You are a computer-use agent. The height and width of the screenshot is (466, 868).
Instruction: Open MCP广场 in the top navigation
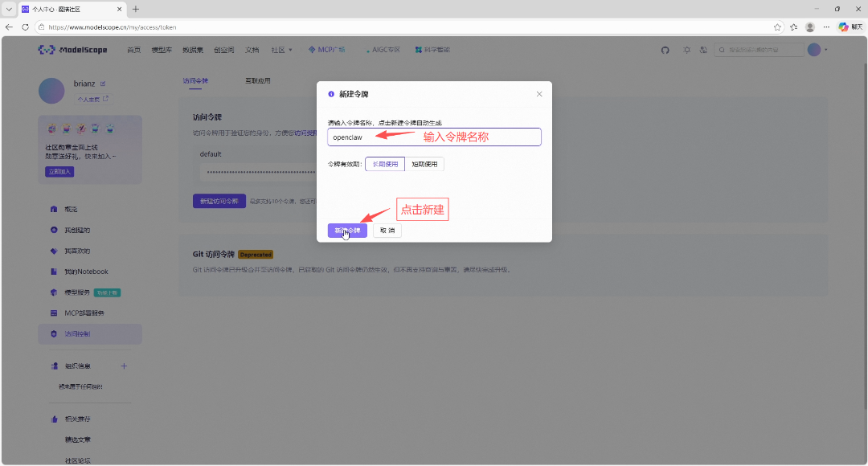tap(326, 50)
